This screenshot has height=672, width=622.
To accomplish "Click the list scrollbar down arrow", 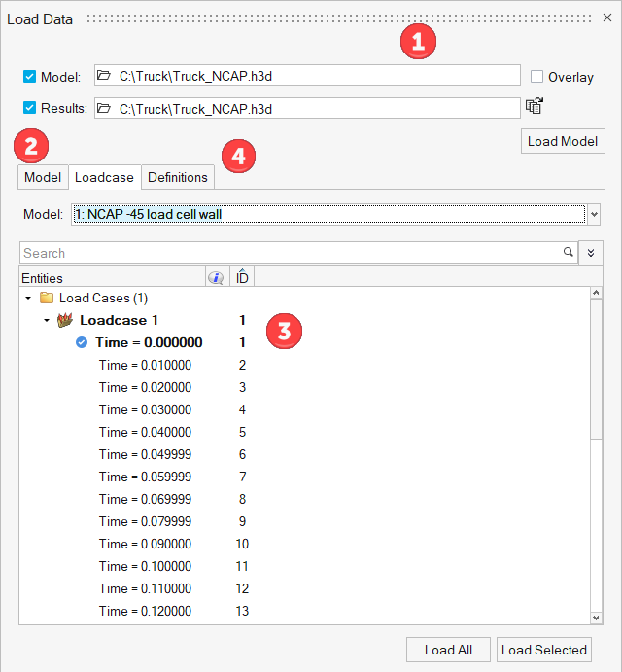I will (x=597, y=618).
